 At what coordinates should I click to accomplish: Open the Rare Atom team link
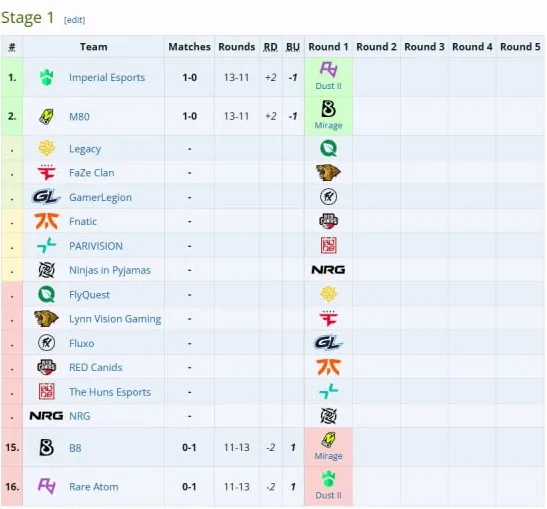[x=93, y=487]
